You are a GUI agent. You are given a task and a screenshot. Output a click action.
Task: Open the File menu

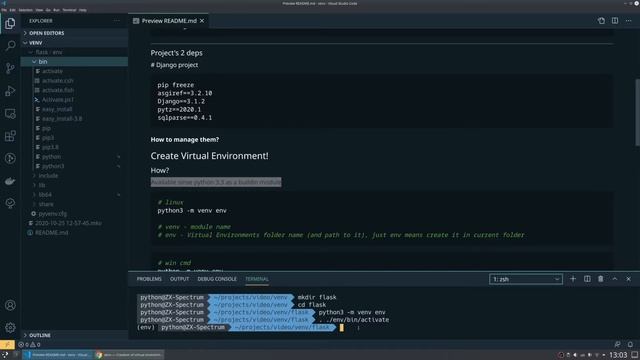coord(4,10)
